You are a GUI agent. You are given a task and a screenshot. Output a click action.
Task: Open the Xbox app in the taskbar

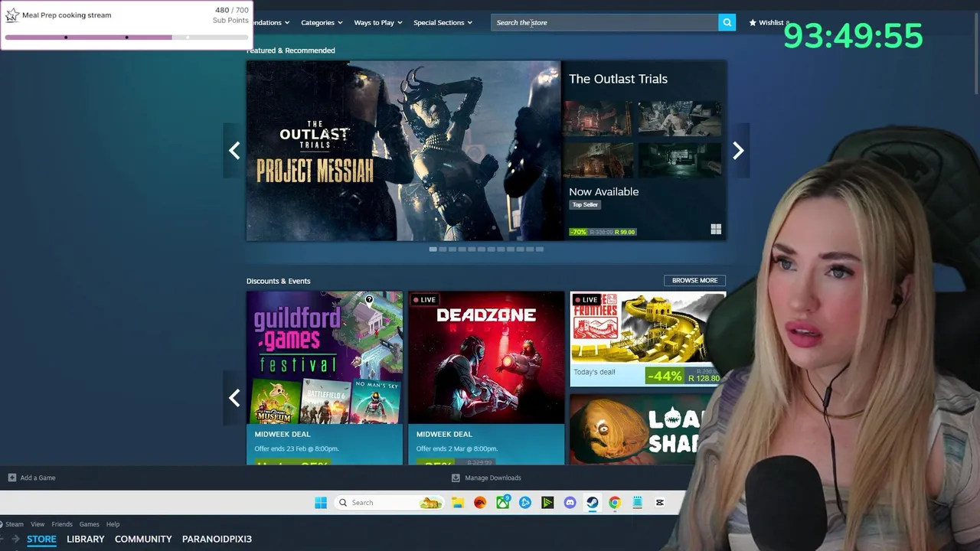(x=503, y=503)
